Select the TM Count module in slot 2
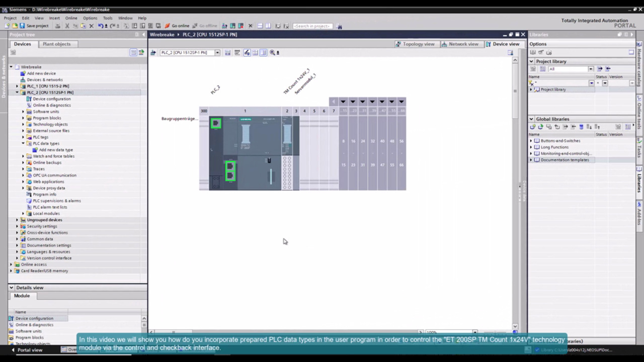The height and width of the screenshot is (362, 644). pyautogui.click(x=287, y=151)
